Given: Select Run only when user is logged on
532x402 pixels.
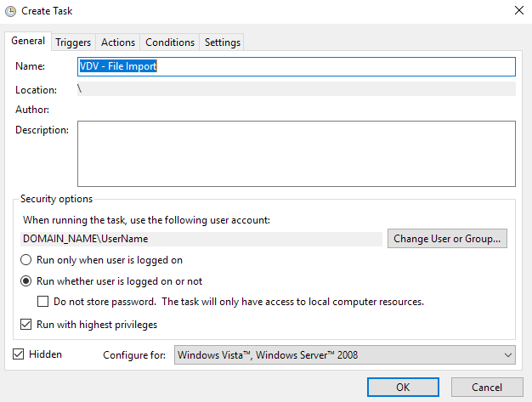Looking at the screenshot, I should click(27, 260).
